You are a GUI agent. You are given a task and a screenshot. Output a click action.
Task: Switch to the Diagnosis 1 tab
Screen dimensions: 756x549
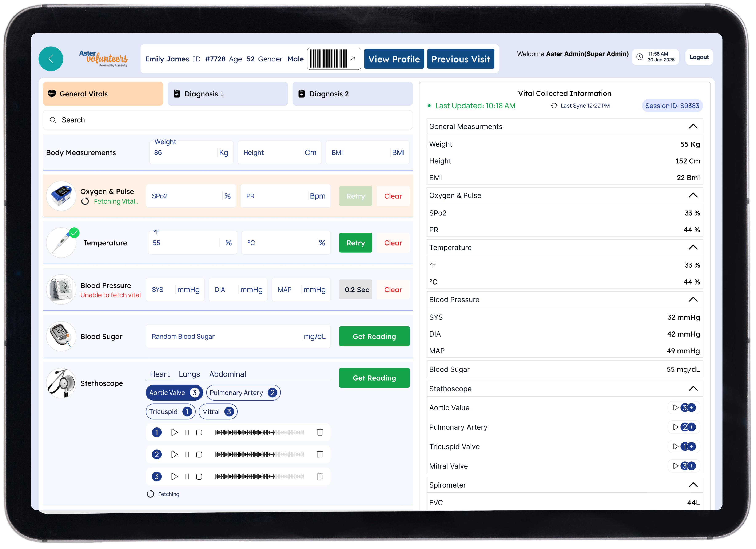(x=228, y=94)
